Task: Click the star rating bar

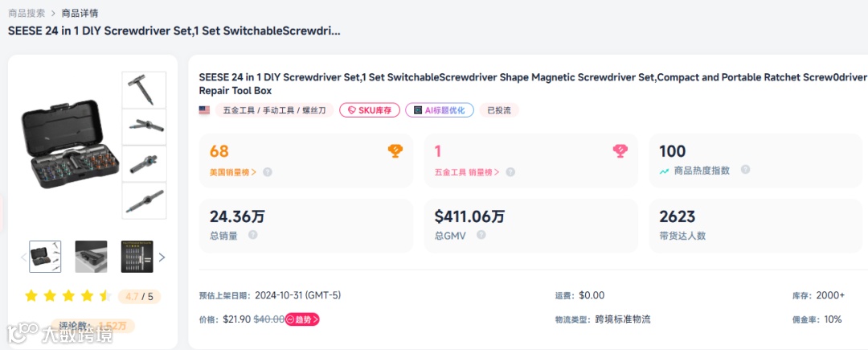Action: click(x=68, y=296)
